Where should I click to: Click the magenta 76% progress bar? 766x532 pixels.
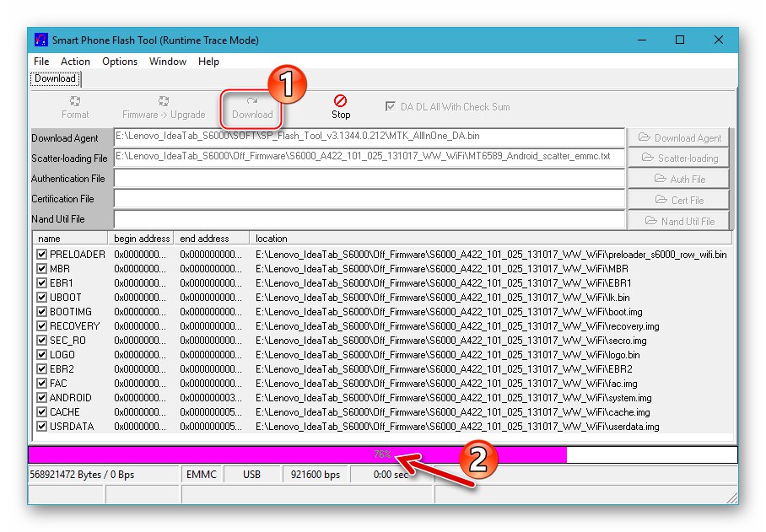383,454
